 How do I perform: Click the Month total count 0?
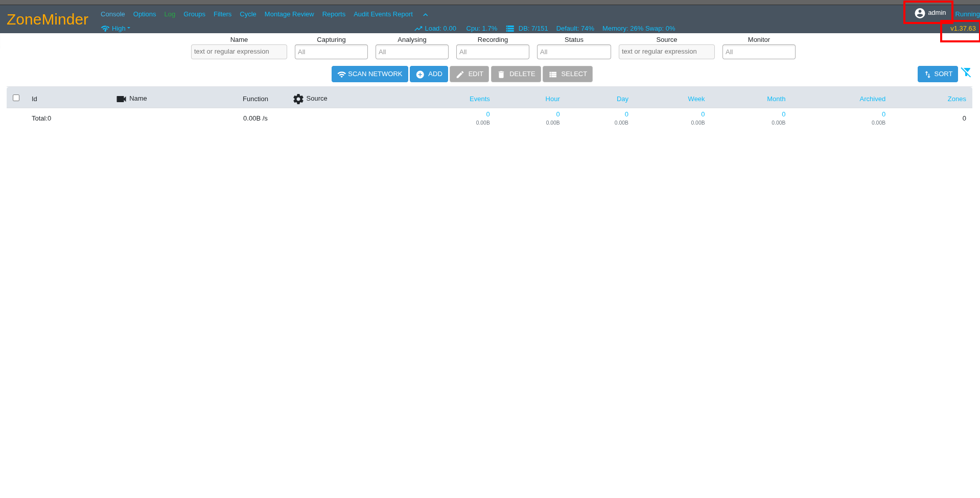pos(784,114)
